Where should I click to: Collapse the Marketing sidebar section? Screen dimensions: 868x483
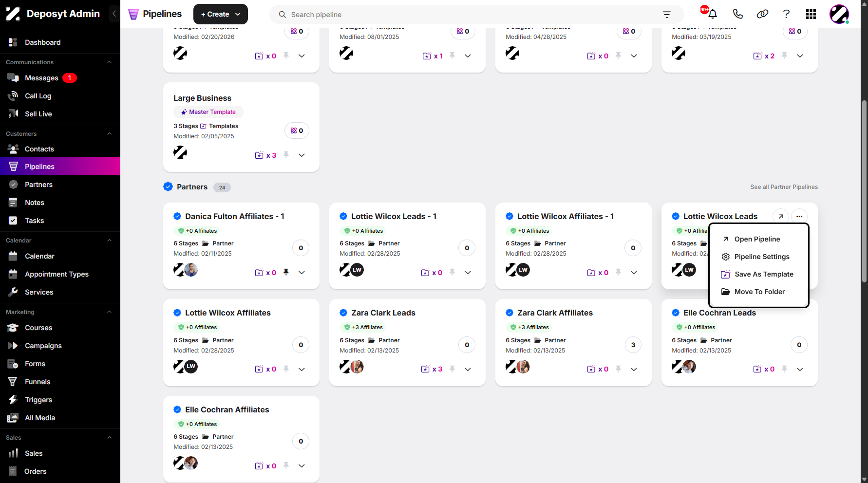[x=109, y=312]
